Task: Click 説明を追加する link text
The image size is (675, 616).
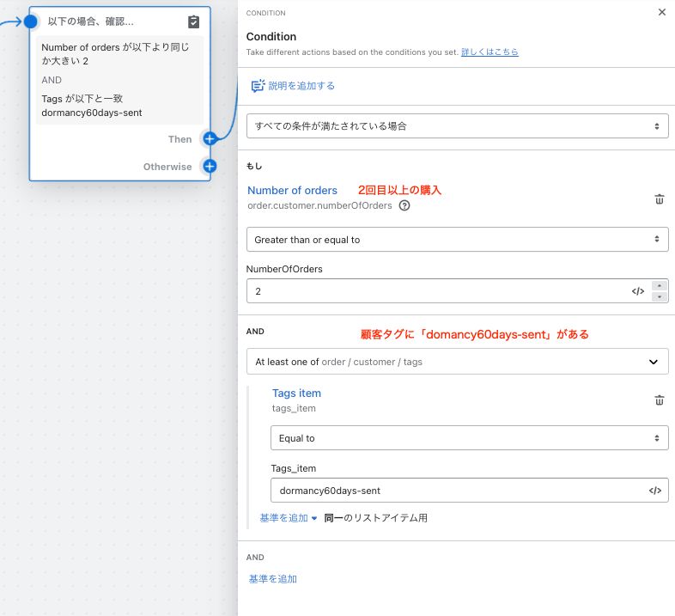Action: pos(301,86)
